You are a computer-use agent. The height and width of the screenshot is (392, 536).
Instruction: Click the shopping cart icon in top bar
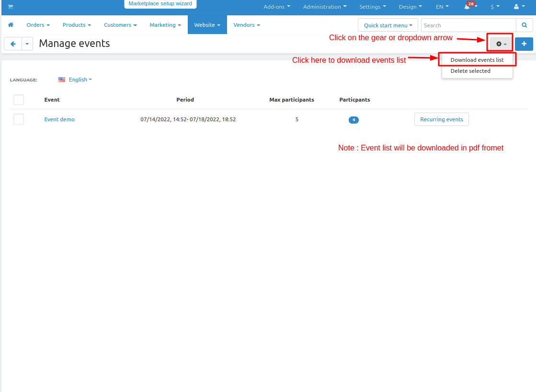point(10,7)
